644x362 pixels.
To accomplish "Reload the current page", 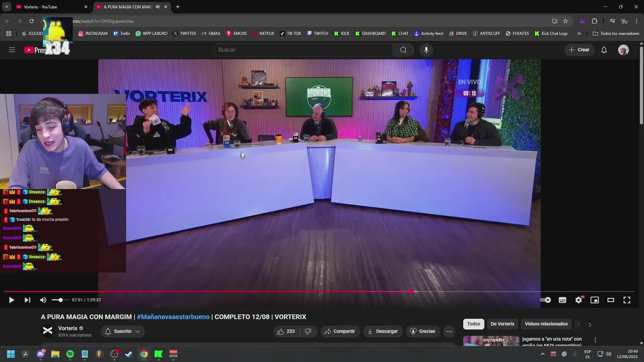I will [x=31, y=21].
